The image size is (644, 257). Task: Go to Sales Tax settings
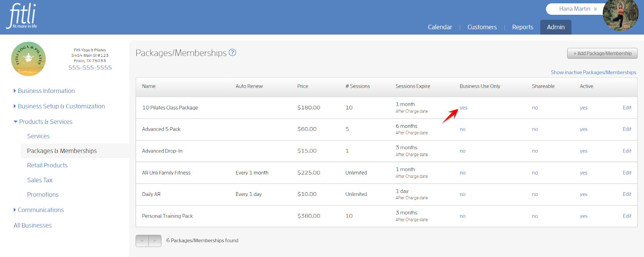coord(39,180)
